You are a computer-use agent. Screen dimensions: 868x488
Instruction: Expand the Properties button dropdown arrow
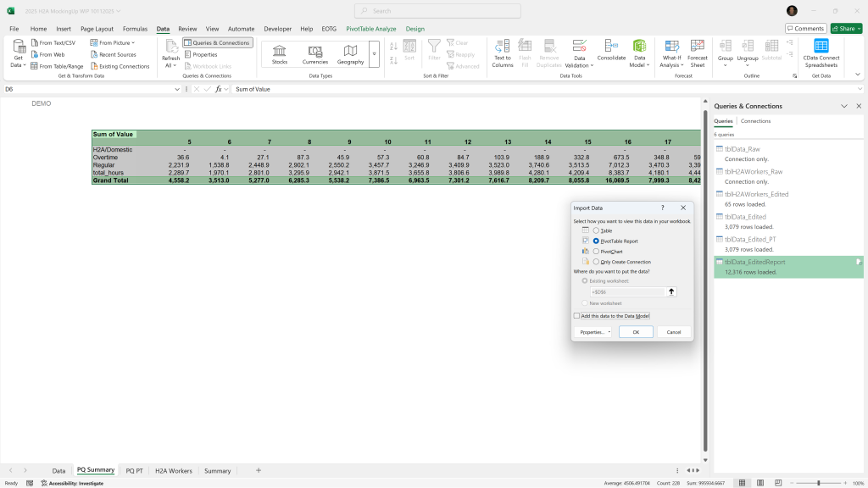point(609,332)
